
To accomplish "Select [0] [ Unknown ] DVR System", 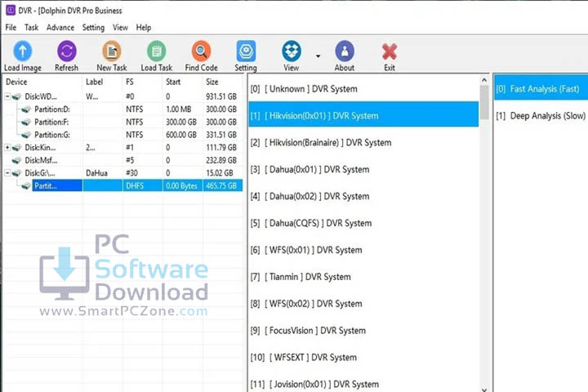I will pos(363,89).
